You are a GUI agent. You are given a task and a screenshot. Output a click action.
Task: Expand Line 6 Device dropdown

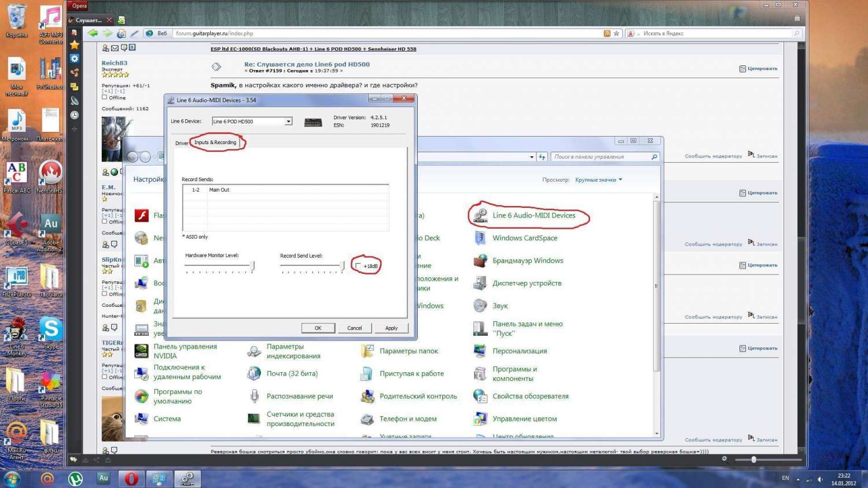coord(288,122)
